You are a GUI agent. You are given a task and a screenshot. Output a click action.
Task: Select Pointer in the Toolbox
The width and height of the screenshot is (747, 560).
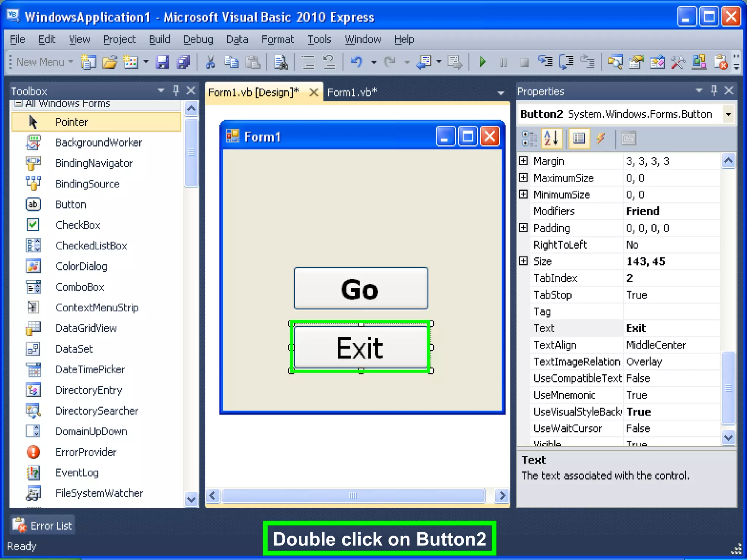coord(96,122)
